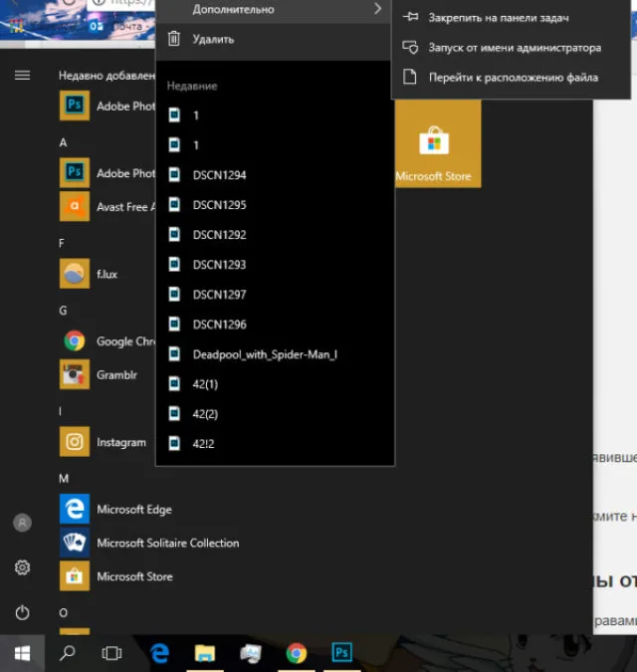Click the Недавно добавленные header

coord(107,76)
